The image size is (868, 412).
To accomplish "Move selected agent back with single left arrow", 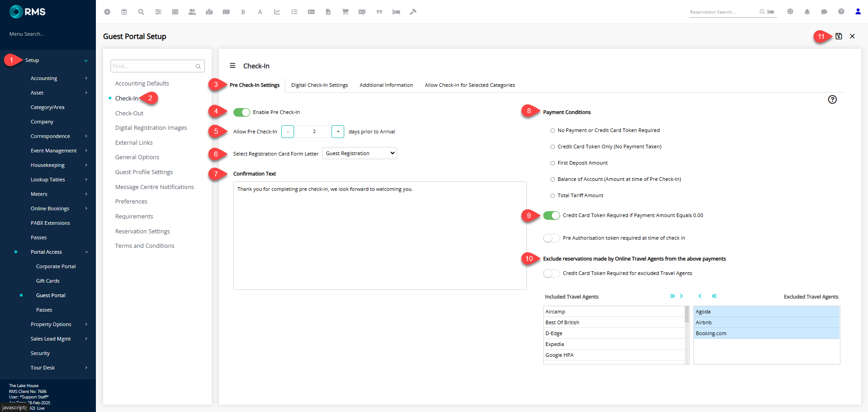I will click(x=700, y=296).
